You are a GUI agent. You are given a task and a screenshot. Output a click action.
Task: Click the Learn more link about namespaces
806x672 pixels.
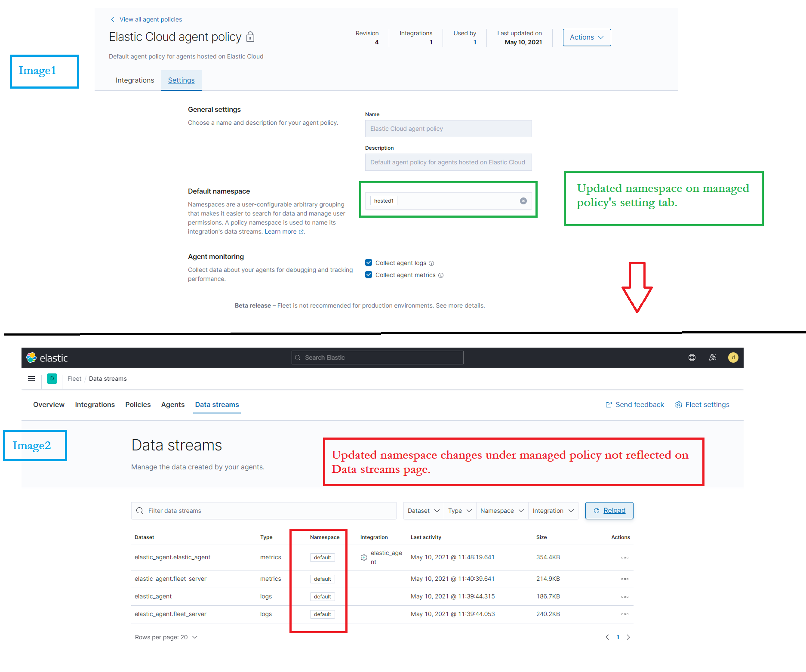click(281, 231)
